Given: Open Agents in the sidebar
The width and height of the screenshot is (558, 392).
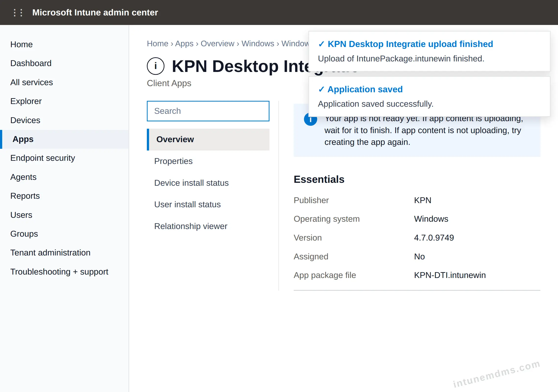Looking at the screenshot, I should click(65, 177).
